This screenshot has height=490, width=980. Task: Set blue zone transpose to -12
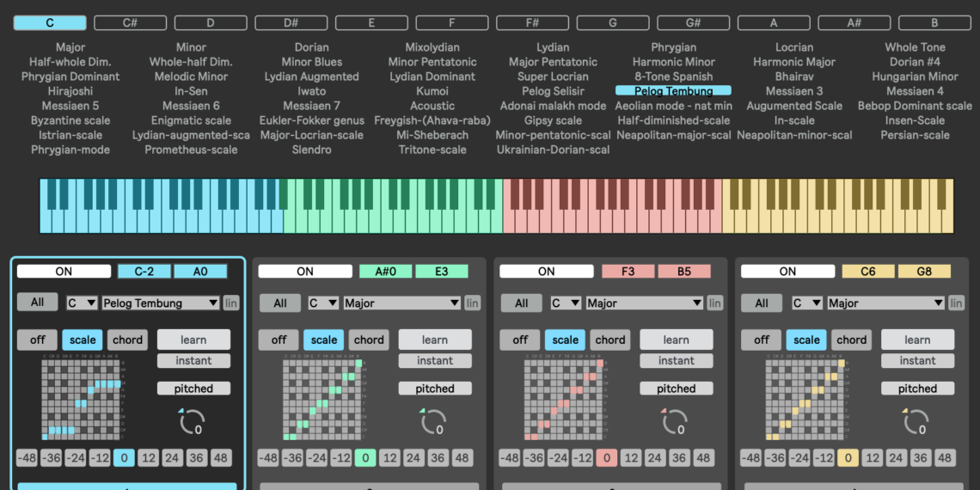[x=100, y=458]
